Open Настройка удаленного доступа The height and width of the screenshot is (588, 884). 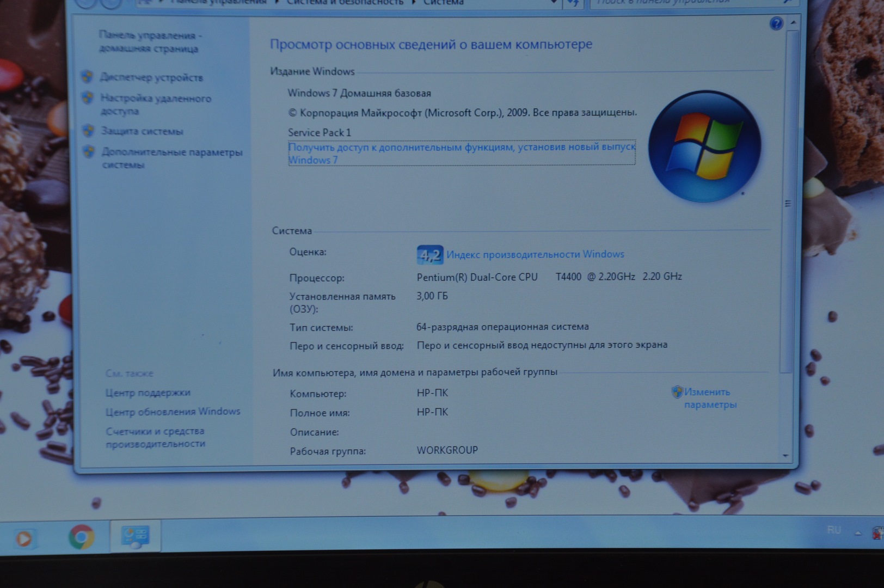[156, 105]
